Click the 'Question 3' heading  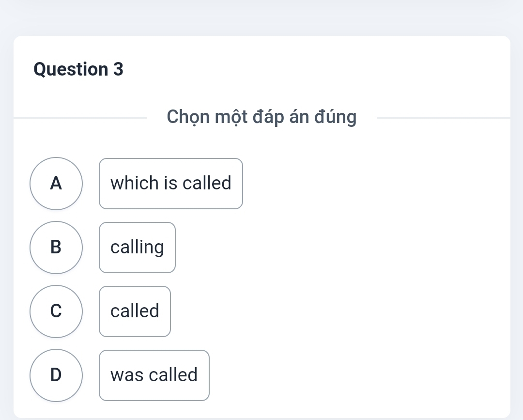coord(79,70)
